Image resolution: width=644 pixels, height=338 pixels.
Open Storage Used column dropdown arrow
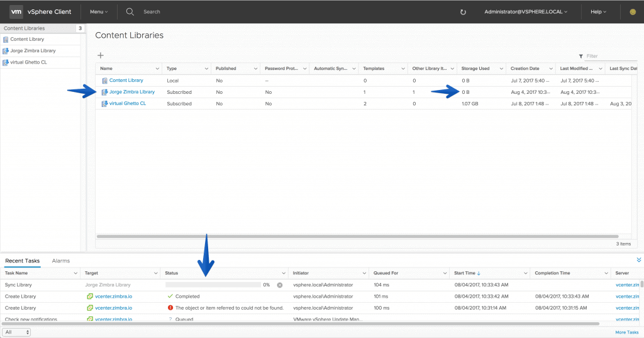[x=501, y=69]
